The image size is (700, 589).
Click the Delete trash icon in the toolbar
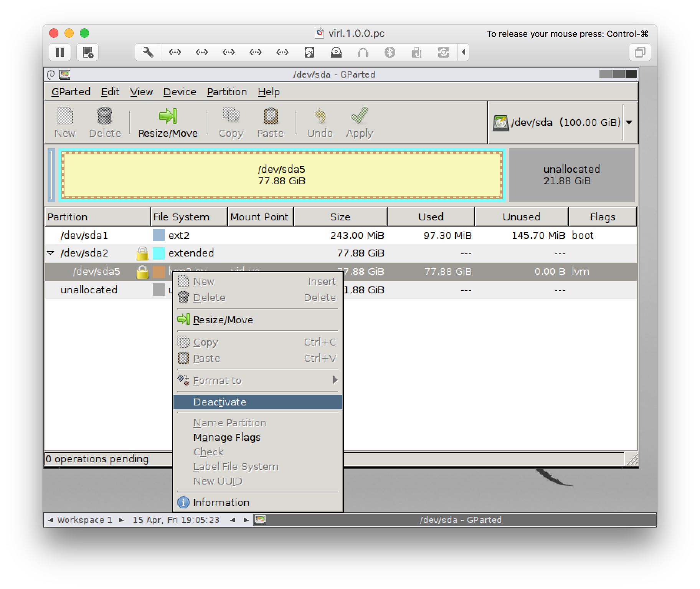click(x=104, y=122)
